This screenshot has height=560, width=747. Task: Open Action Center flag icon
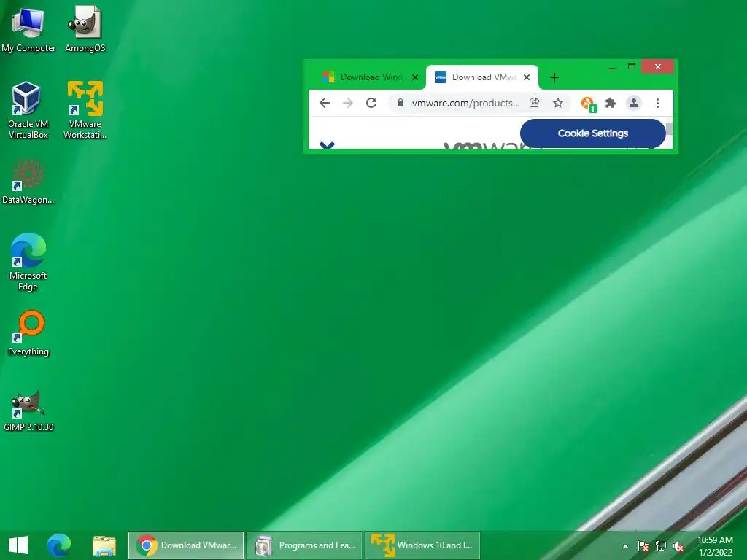point(643,546)
